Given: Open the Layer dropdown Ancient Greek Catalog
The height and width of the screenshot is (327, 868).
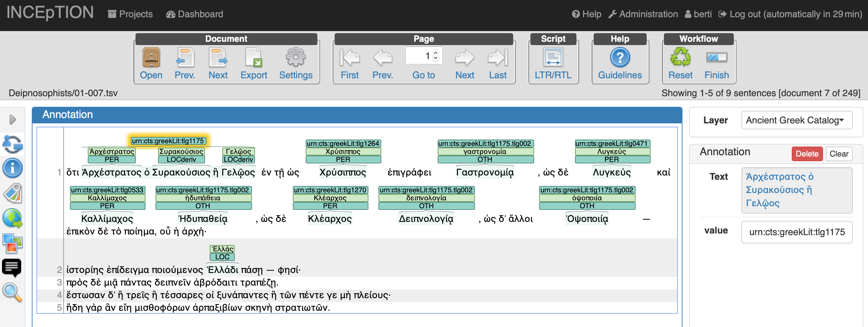Looking at the screenshot, I should pyautogui.click(x=796, y=120).
